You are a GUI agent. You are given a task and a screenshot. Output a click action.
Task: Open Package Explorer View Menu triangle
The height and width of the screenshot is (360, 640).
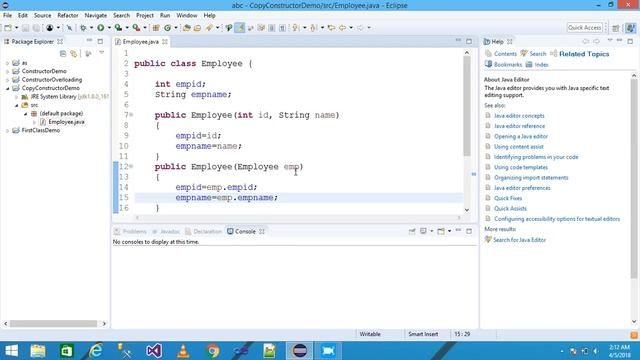pos(102,53)
